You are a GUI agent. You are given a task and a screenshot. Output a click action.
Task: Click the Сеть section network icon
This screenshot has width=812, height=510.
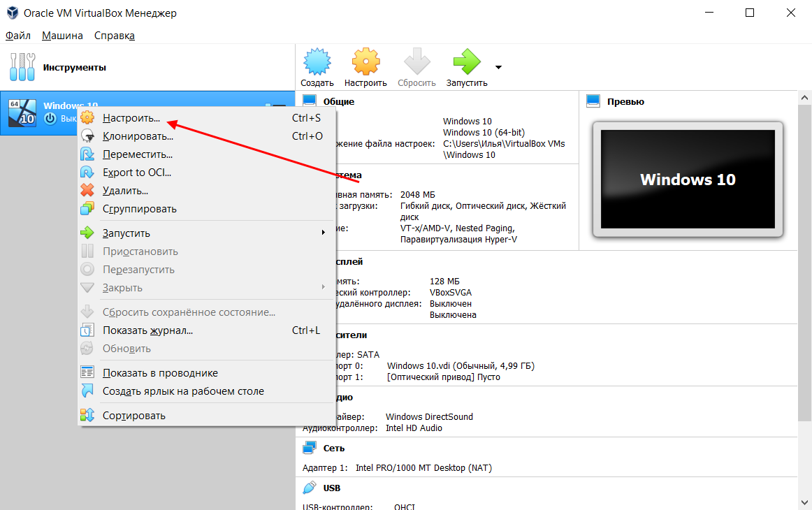(310, 449)
